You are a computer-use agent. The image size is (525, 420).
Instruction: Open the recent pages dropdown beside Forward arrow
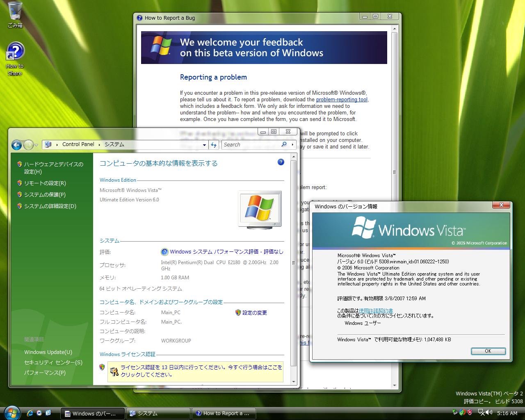(37, 145)
